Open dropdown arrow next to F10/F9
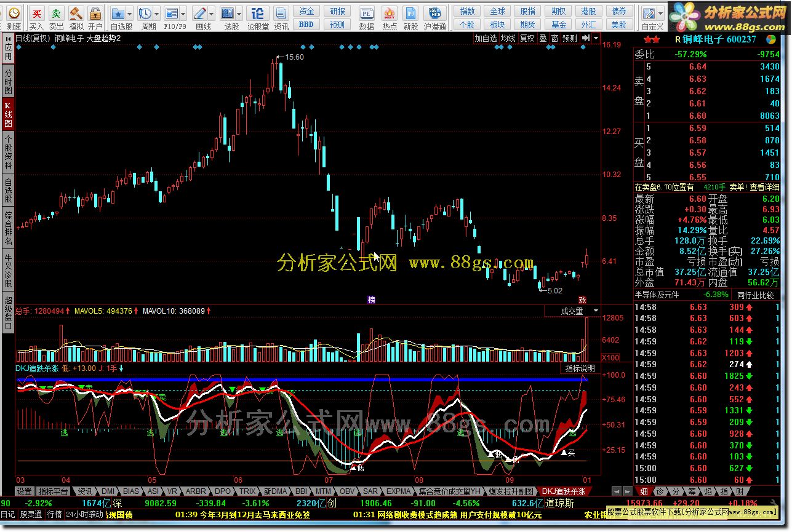This screenshot has width=792, height=532. 183,13
